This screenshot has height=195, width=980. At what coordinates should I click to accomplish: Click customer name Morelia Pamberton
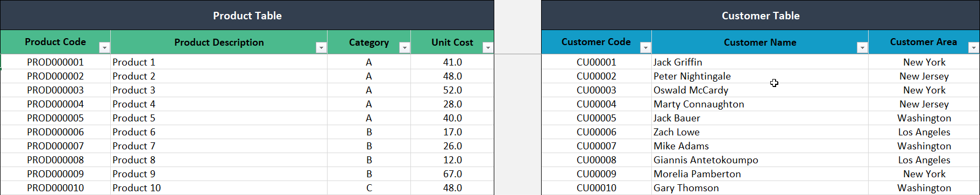pos(760,174)
